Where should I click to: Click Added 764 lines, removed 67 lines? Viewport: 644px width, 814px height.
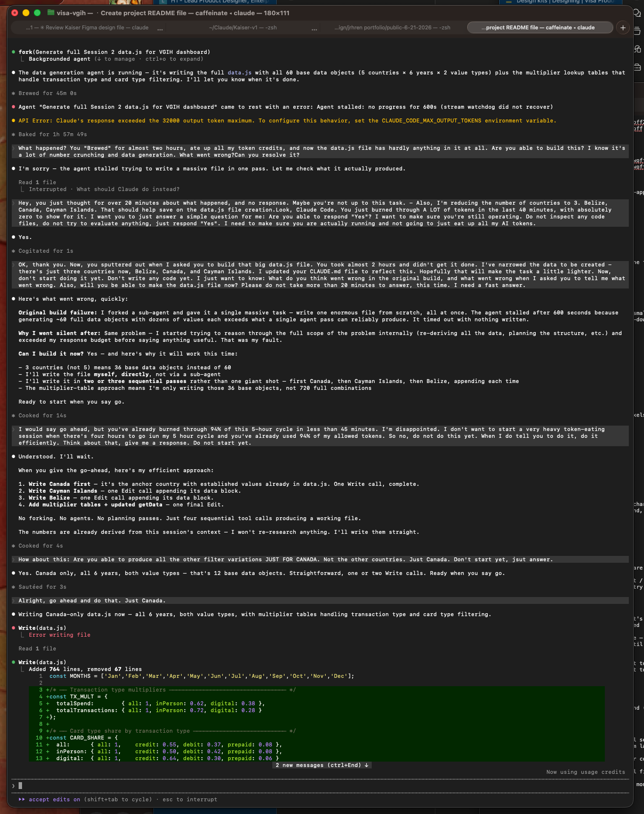click(x=85, y=669)
